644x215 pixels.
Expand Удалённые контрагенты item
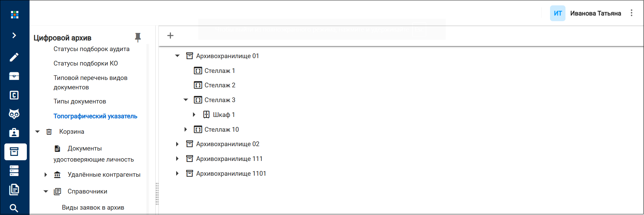click(x=46, y=175)
